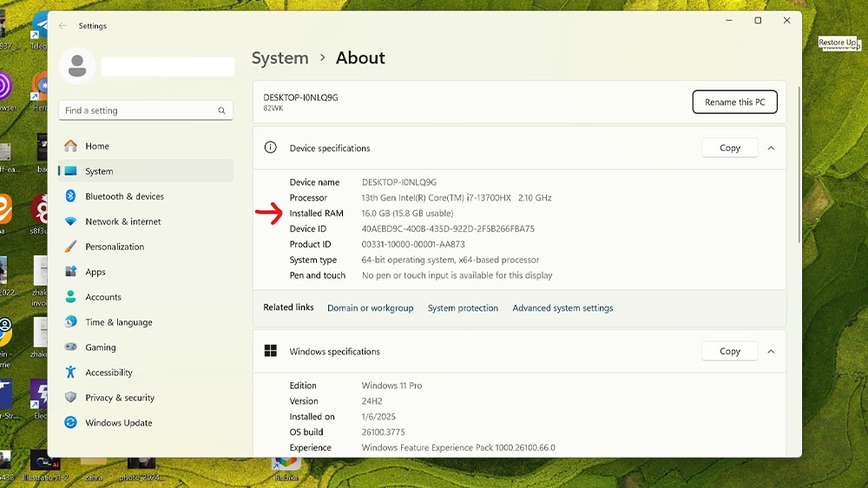Select the Pen and touch value text
The image size is (868, 488).
[457, 275]
